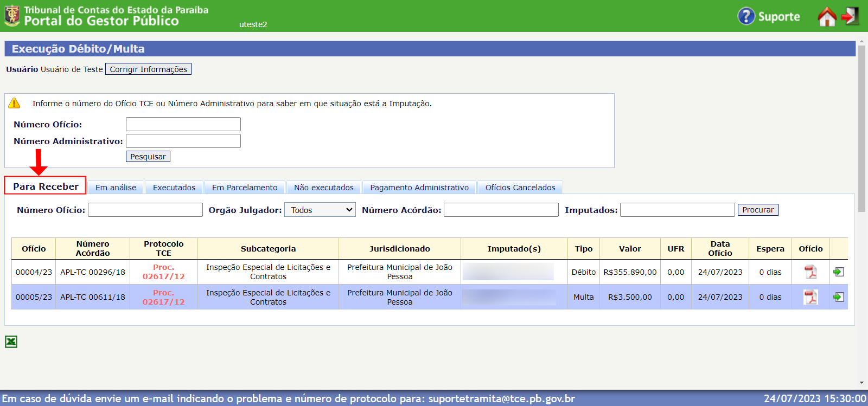Viewport: 868px width, 406px height.
Task: Click the Subcategoria column header
Action: tap(268, 249)
